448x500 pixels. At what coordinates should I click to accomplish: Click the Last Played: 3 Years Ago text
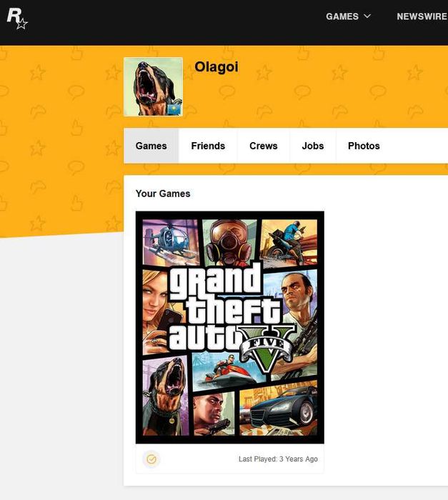[278, 459]
